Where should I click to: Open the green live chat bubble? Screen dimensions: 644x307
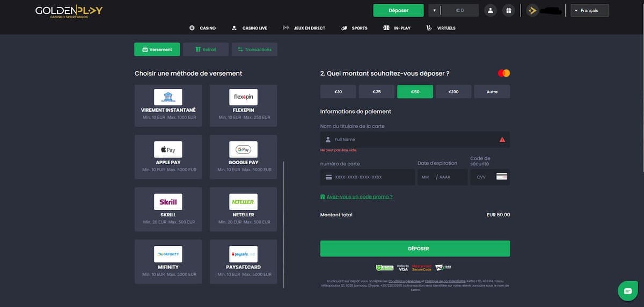tap(627, 290)
